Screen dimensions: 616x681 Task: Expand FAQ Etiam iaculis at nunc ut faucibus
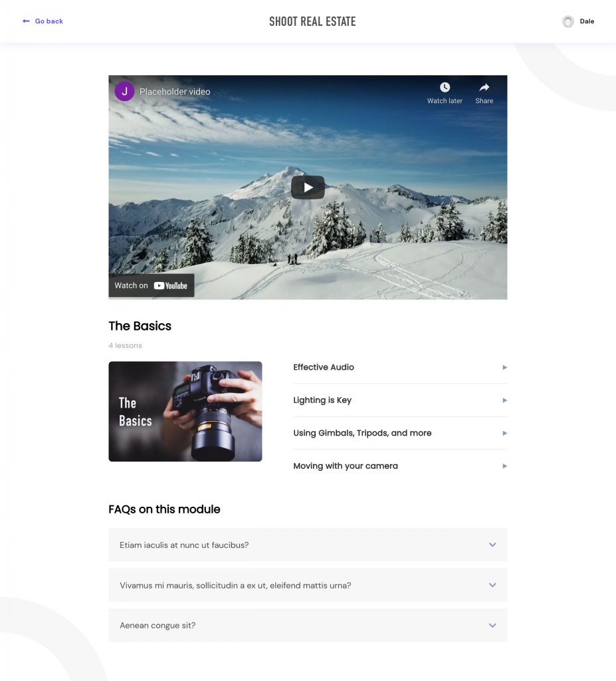[x=308, y=545]
